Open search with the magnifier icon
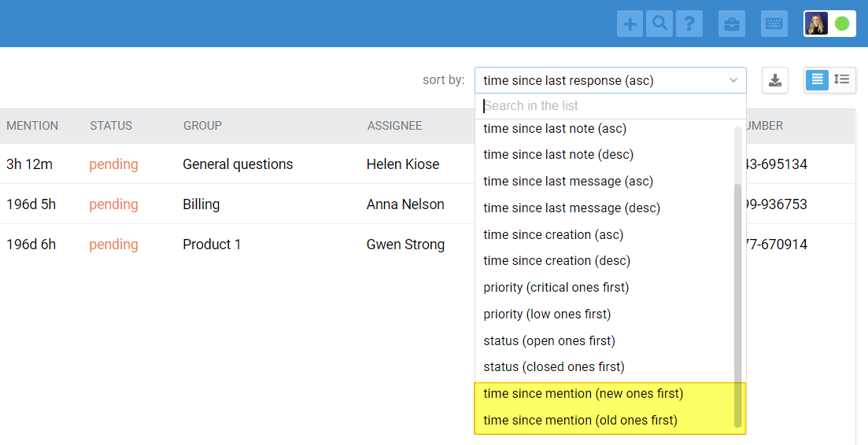 tap(659, 24)
